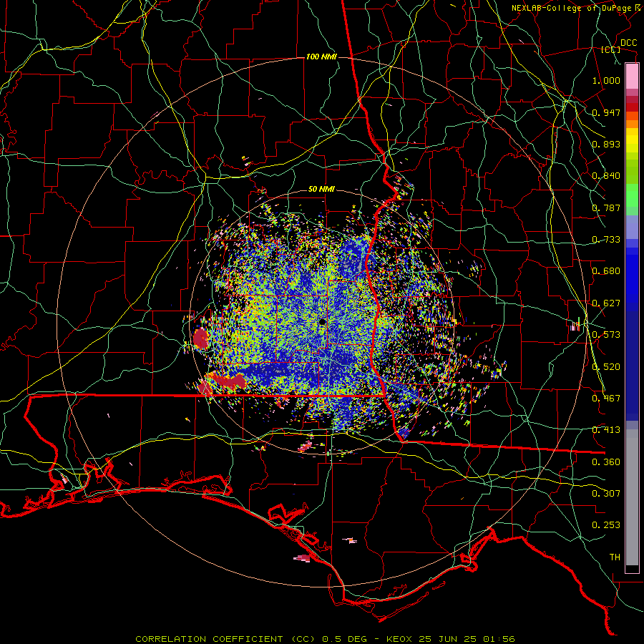Select the 0.787 legend value
The width and height of the screenshot is (644, 644).
[606, 208]
